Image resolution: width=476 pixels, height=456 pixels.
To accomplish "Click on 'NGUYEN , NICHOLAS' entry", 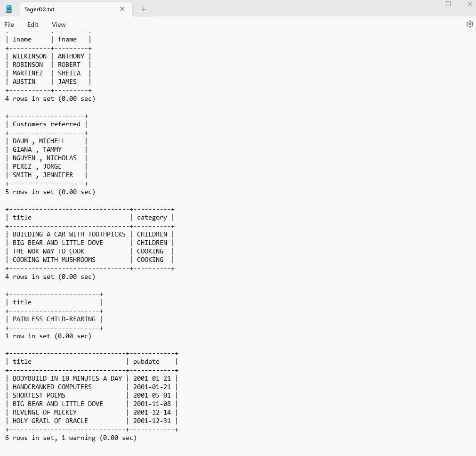I will point(45,158).
